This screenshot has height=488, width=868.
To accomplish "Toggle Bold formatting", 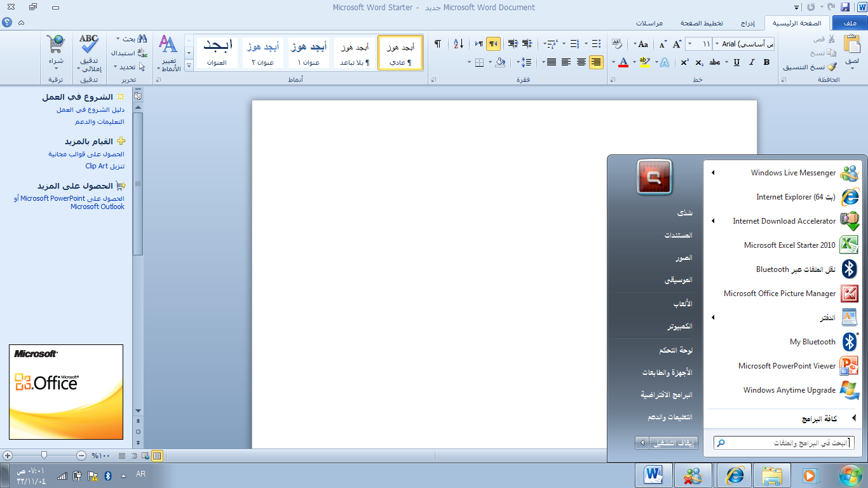I will tap(767, 62).
